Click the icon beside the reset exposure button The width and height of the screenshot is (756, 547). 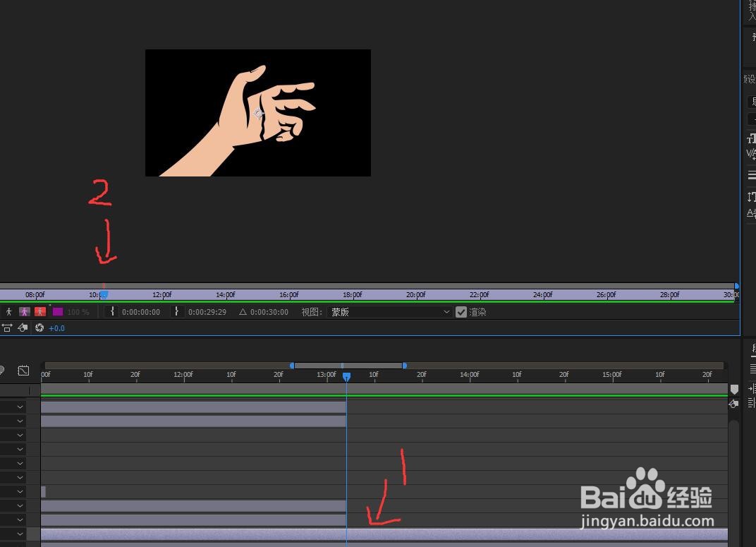tap(23, 328)
